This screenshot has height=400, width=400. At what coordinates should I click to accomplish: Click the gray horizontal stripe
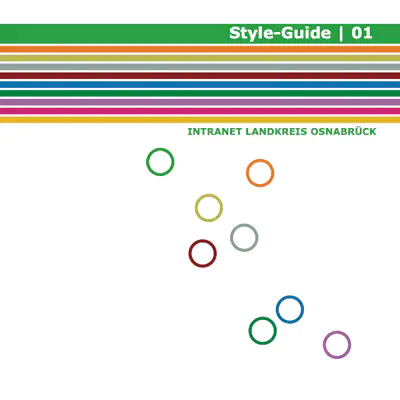click(x=200, y=67)
